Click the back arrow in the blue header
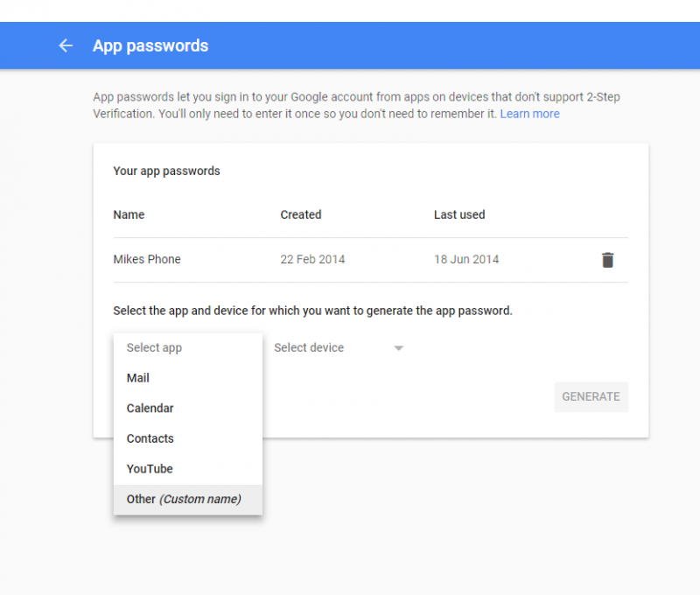 (x=66, y=45)
